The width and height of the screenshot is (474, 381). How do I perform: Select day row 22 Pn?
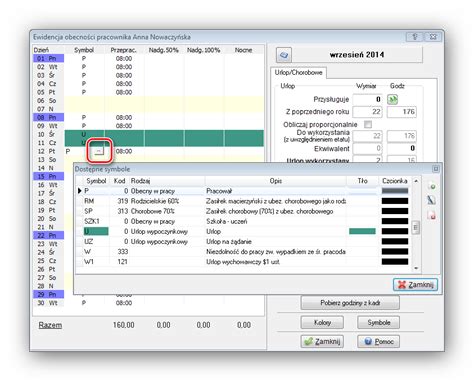pyautogui.click(x=48, y=236)
